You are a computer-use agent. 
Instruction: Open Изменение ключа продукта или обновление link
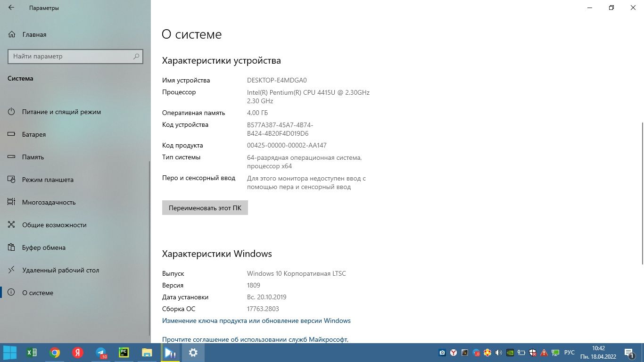click(256, 321)
